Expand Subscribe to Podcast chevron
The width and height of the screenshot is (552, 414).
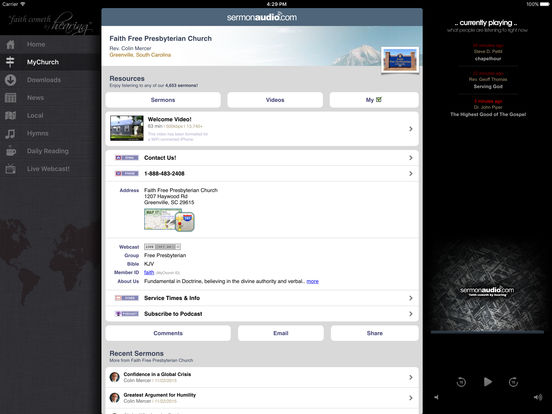[411, 314]
